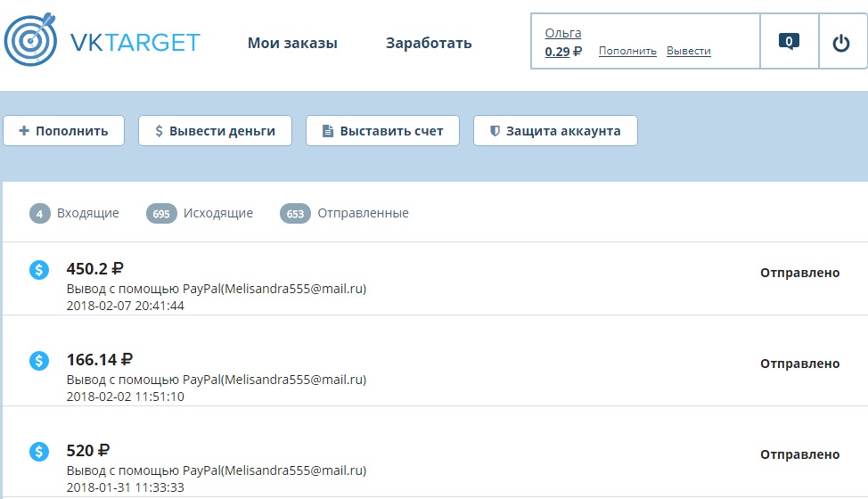Switch to the Исходящие tab
The height and width of the screenshot is (499, 868).
pyautogui.click(x=218, y=213)
